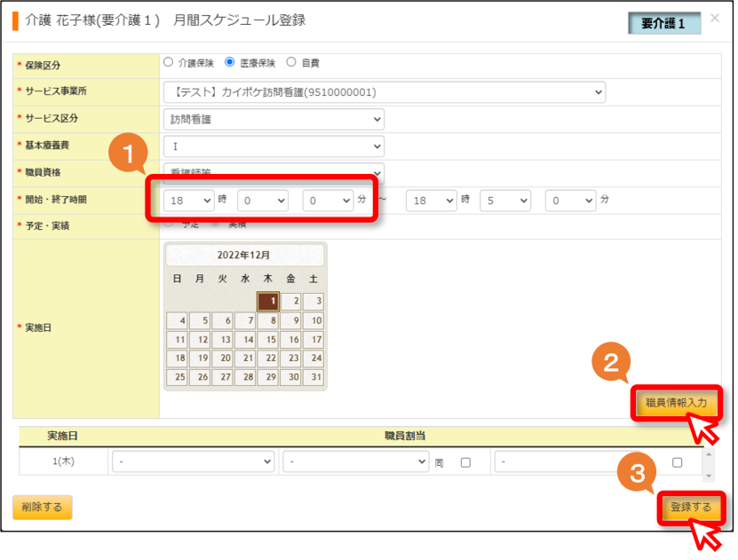The height and width of the screenshot is (560, 738).
Task: Open the 基本療養費 dropdown
Action: [x=274, y=146]
